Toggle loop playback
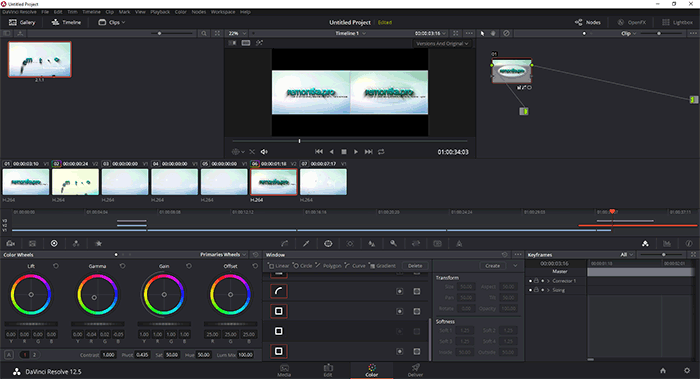This screenshot has width=700, height=379. pyautogui.click(x=381, y=152)
